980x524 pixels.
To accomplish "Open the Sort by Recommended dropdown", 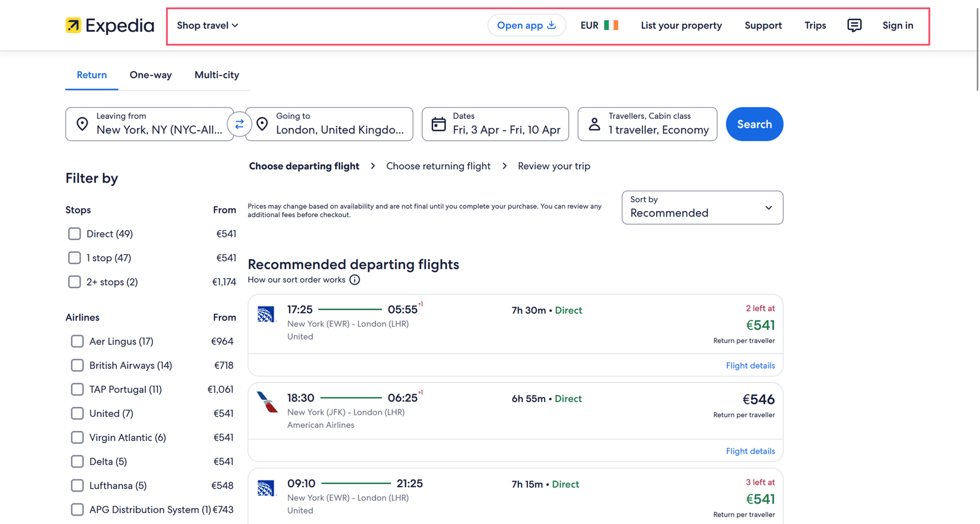I will tap(702, 208).
